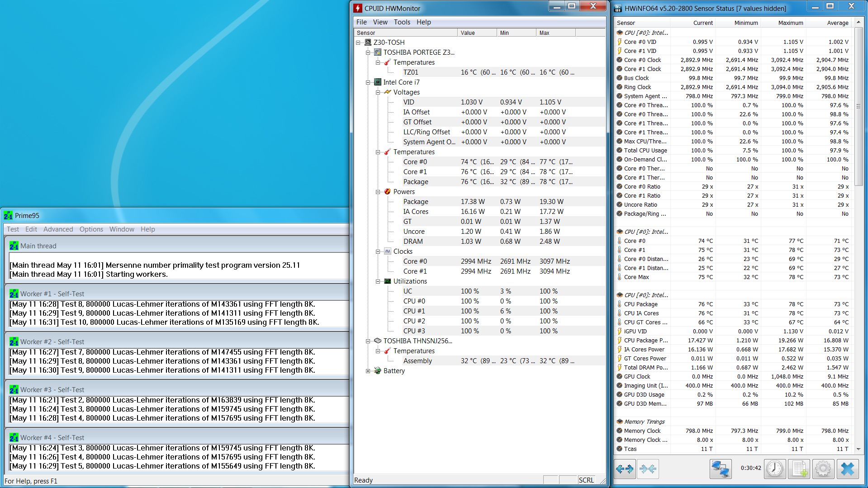This screenshot has height=488, width=868.
Task: Collapse the TOSHIBA THNSNJ256 drive node
Action: point(368,341)
